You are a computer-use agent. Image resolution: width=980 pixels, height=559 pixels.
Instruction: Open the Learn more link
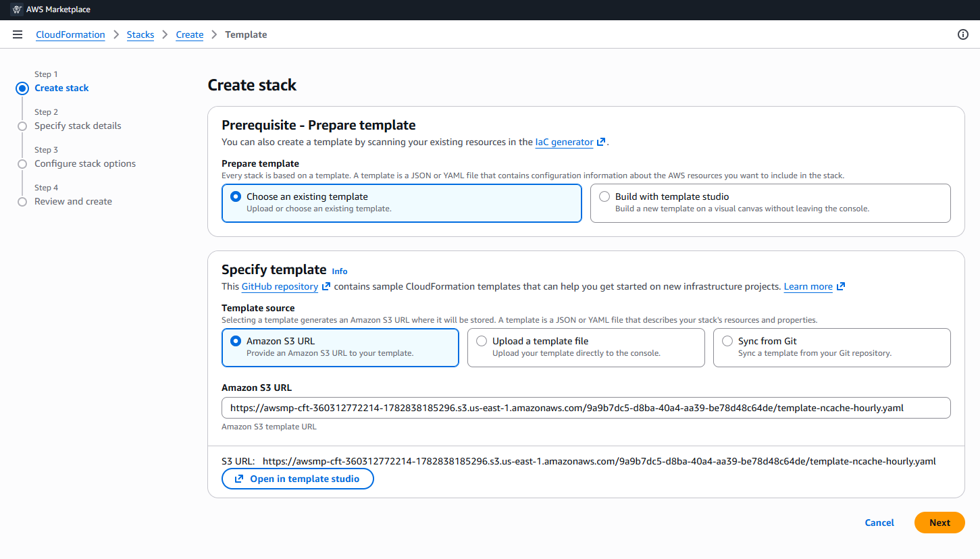(808, 287)
